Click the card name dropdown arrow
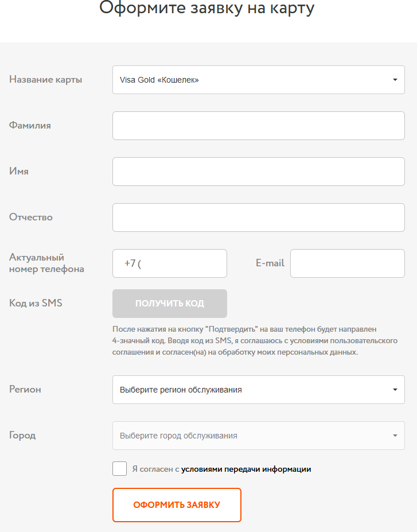This screenshot has width=417, height=532. click(x=395, y=80)
